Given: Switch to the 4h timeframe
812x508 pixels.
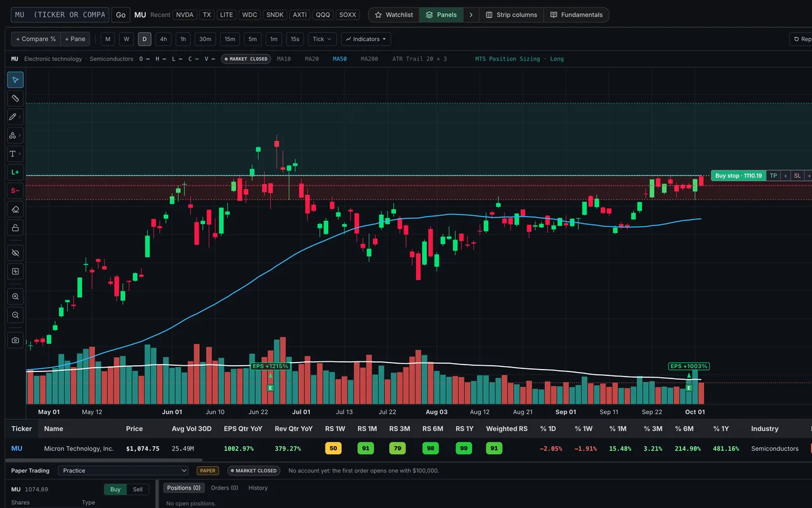Looking at the screenshot, I should point(163,39).
